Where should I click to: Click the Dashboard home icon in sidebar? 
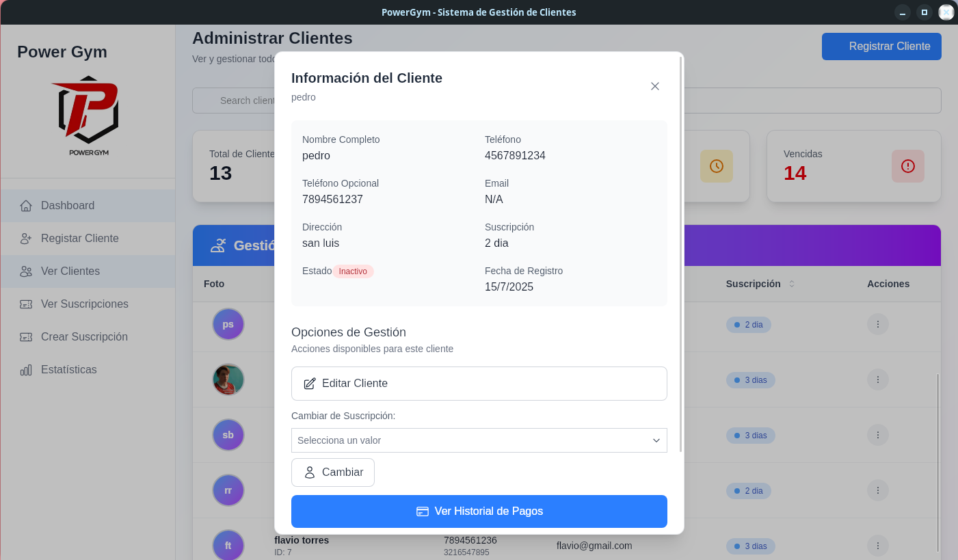point(26,206)
